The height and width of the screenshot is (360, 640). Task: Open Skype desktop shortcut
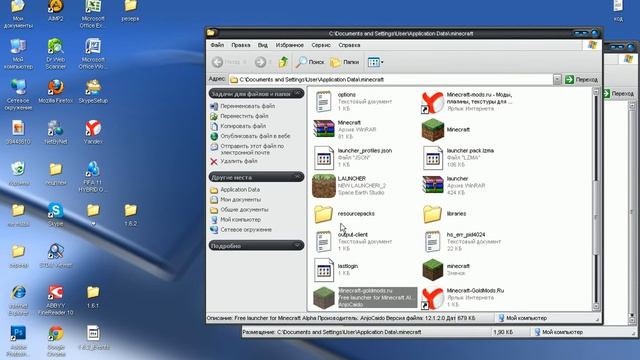(56, 215)
